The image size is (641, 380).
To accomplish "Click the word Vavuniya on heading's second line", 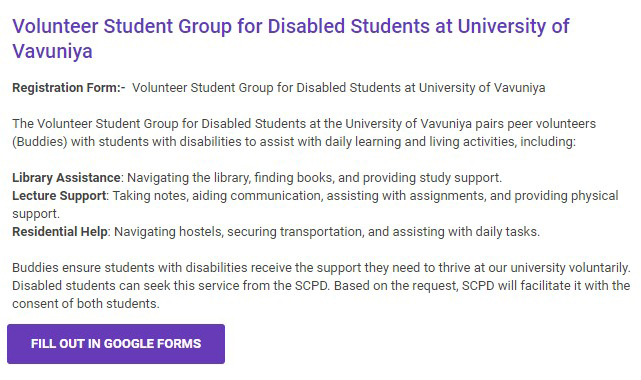I will pos(52,51).
